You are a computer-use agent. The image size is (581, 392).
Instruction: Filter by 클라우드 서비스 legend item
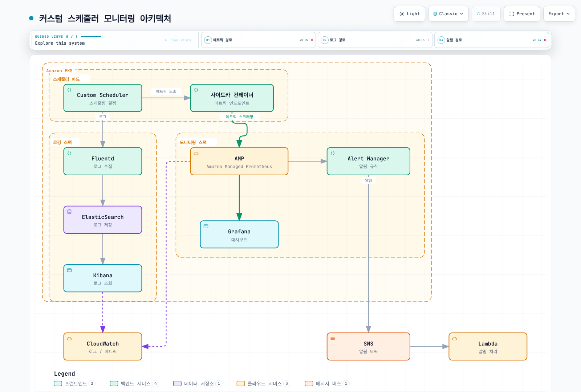tap(263, 384)
